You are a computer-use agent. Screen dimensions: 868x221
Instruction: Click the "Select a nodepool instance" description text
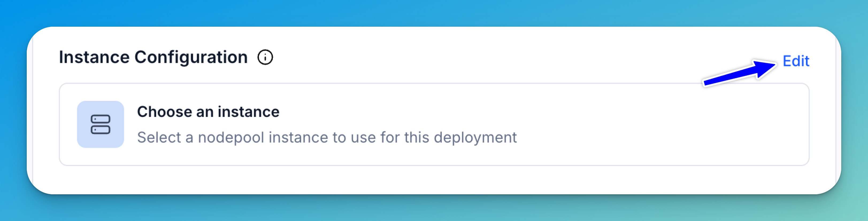327,137
